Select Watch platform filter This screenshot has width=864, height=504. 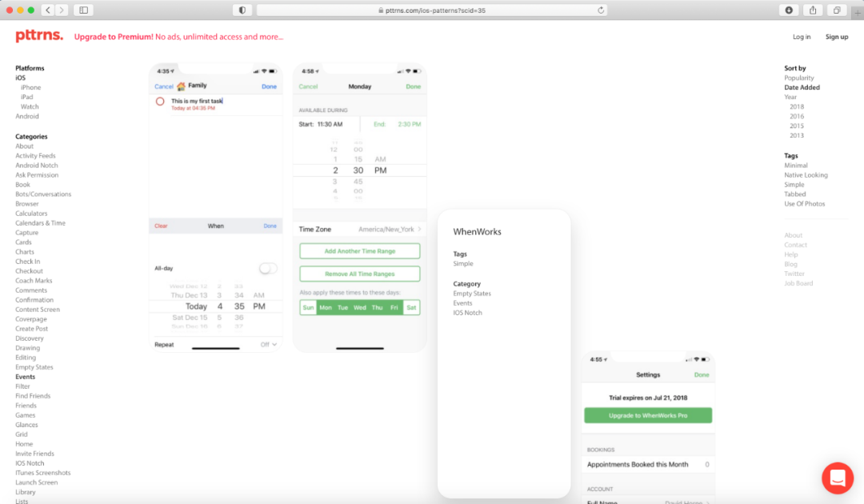coord(30,107)
